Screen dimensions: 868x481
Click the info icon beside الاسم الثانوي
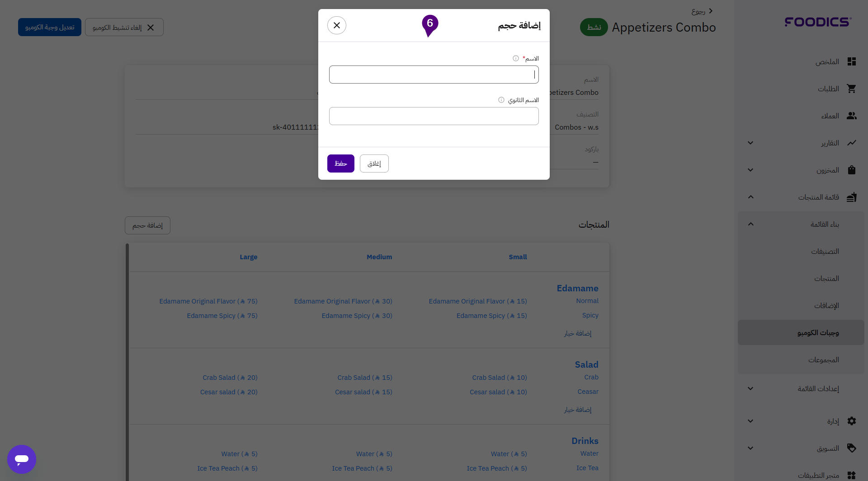501,100
